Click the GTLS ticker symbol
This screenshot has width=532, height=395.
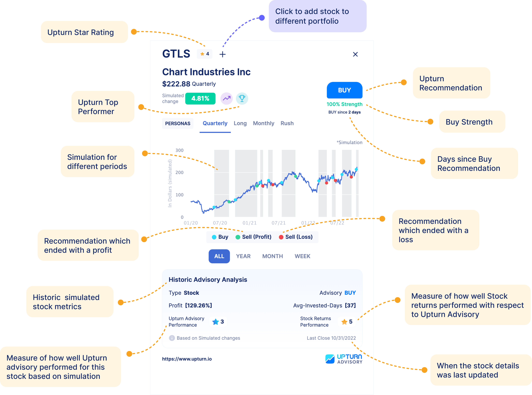(x=176, y=54)
